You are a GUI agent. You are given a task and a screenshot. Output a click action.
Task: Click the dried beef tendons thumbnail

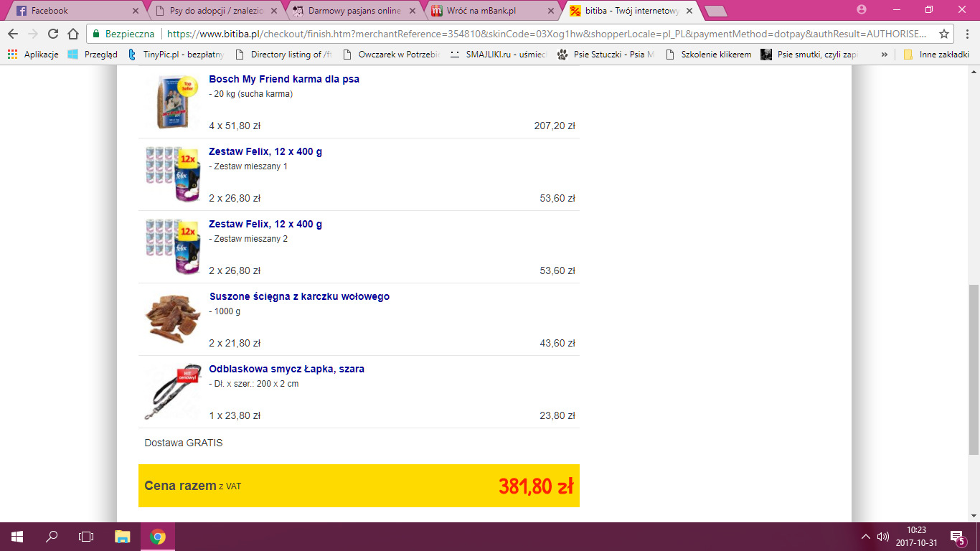(x=173, y=319)
